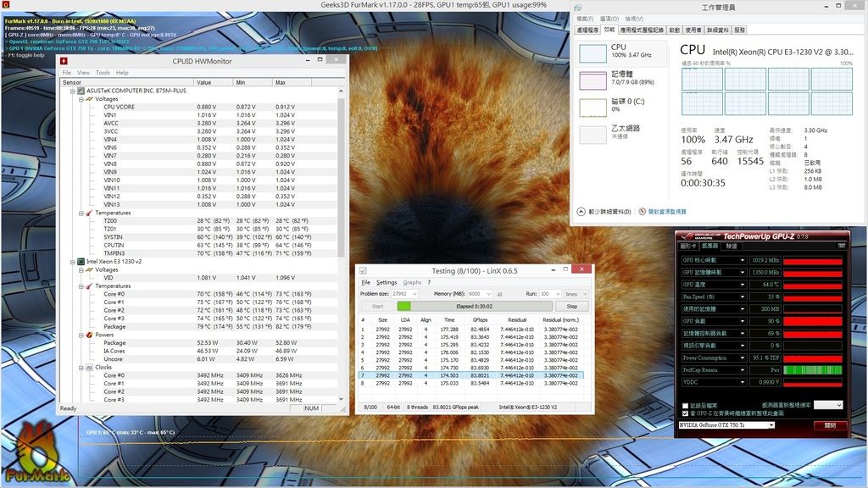
Task: Click the HWMonitor vertical scrollbar down arrow
Action: [341, 398]
